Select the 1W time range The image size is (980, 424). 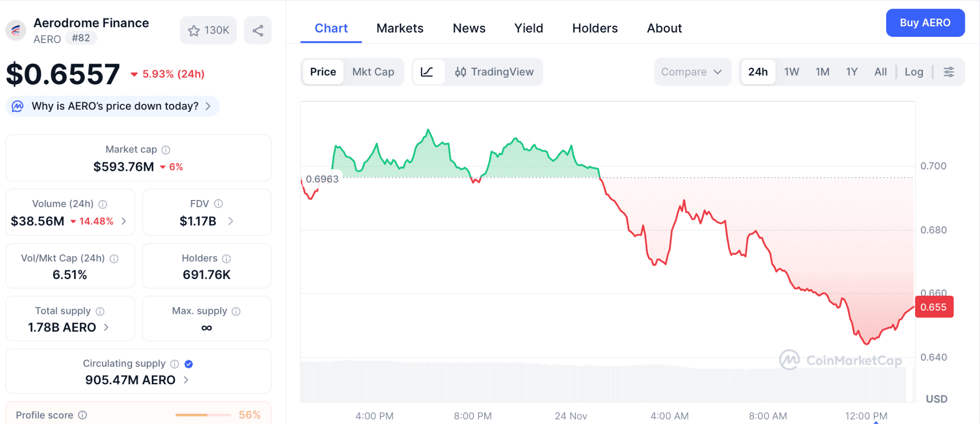[791, 72]
